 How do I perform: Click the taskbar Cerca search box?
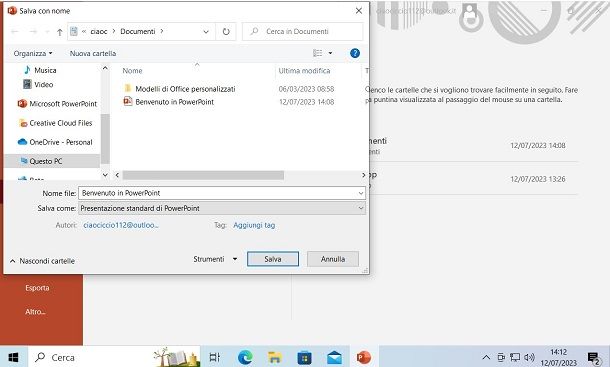coord(114,357)
